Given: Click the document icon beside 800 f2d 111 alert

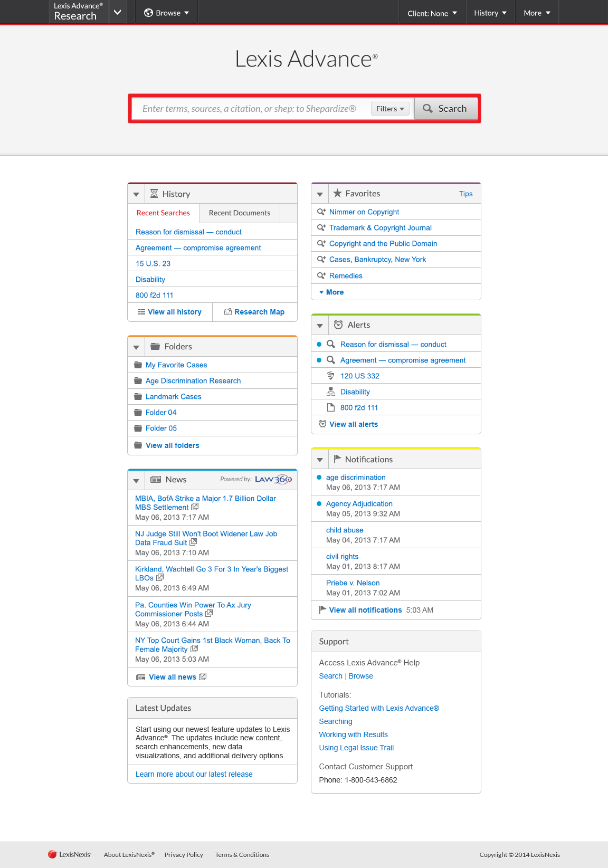Looking at the screenshot, I should click(x=331, y=407).
